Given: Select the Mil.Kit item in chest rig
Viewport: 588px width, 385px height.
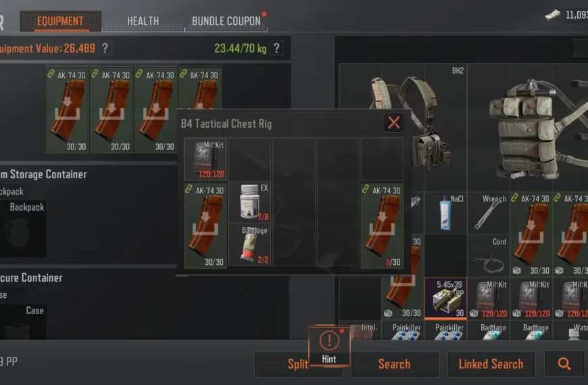Looking at the screenshot, I should 205,159.
